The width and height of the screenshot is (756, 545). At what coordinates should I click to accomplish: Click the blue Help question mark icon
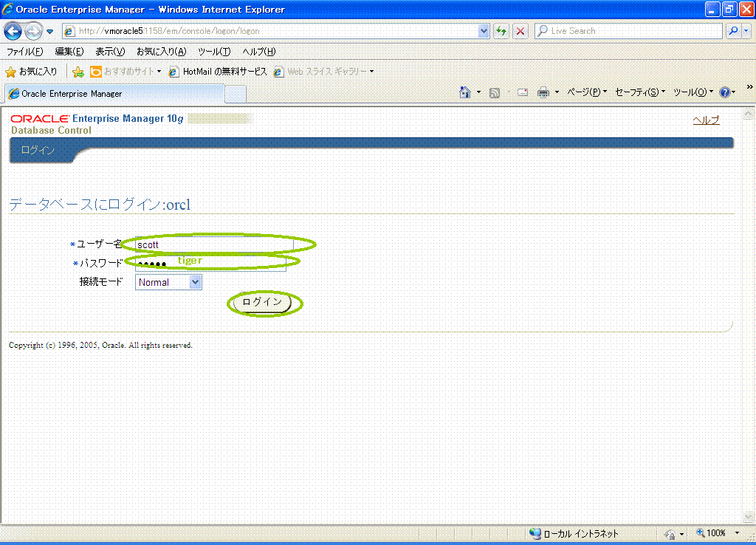coord(724,92)
